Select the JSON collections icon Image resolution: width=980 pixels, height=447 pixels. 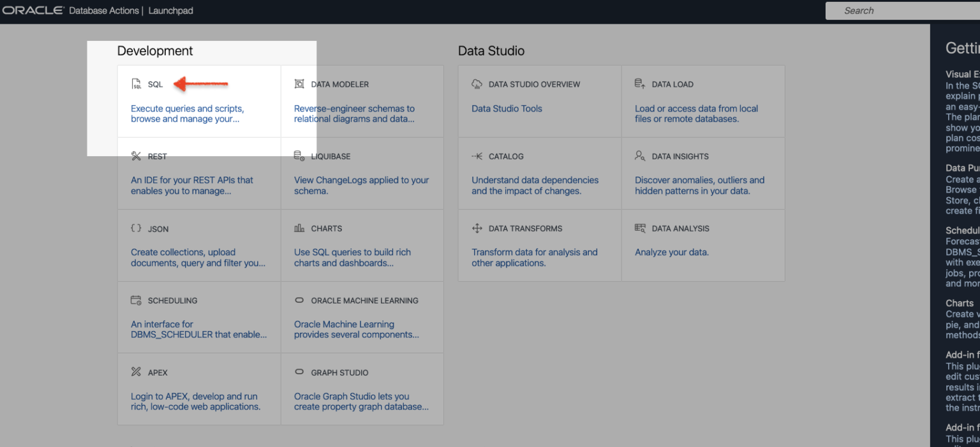click(135, 228)
